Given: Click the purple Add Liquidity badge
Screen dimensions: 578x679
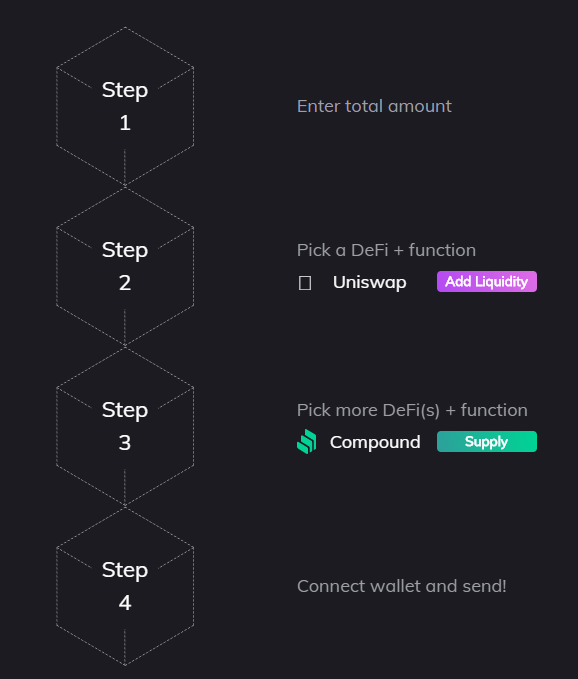Looking at the screenshot, I should (x=487, y=281).
